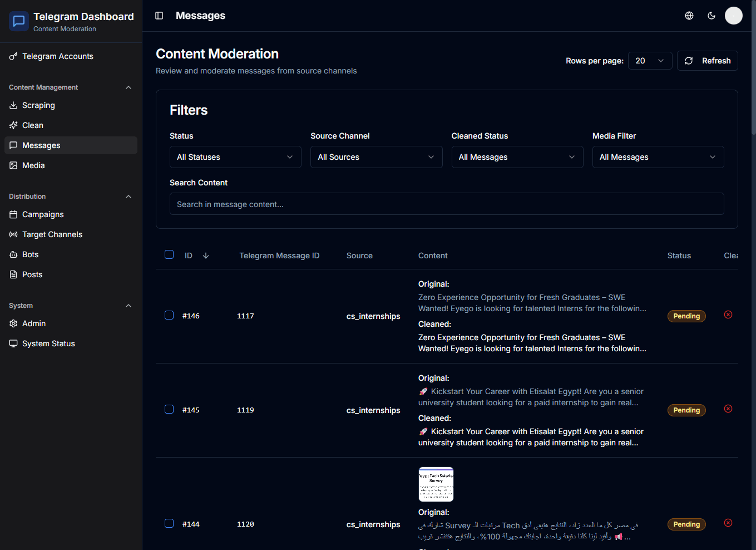Click the red X icon for row #146
756x550 pixels.
(728, 315)
